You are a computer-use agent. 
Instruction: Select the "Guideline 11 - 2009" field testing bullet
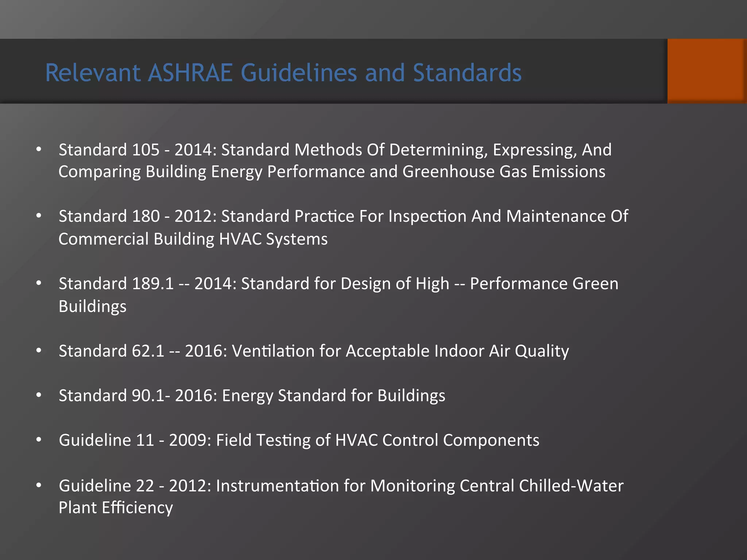coord(299,440)
